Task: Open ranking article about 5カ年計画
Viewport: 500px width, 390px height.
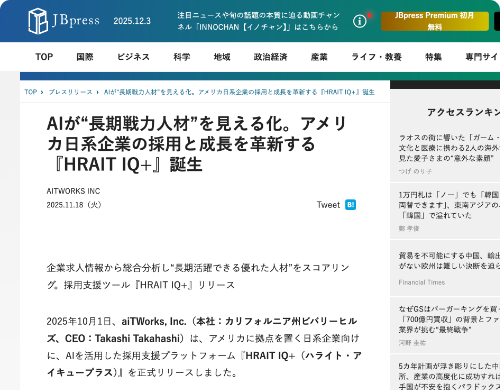Action: coord(449,376)
